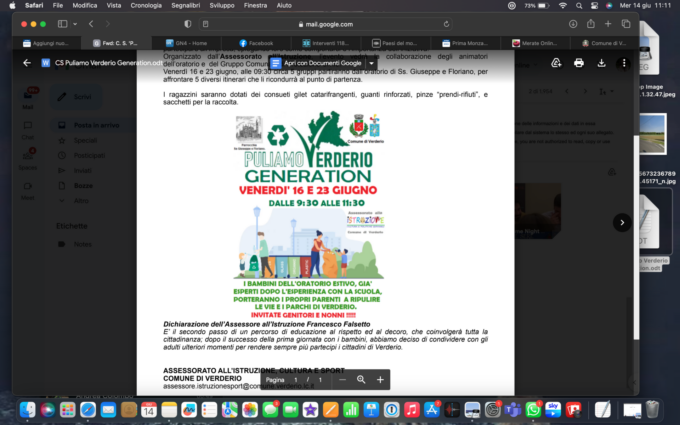
Task: Switch to the Comune di V... tab
Action: (x=604, y=43)
